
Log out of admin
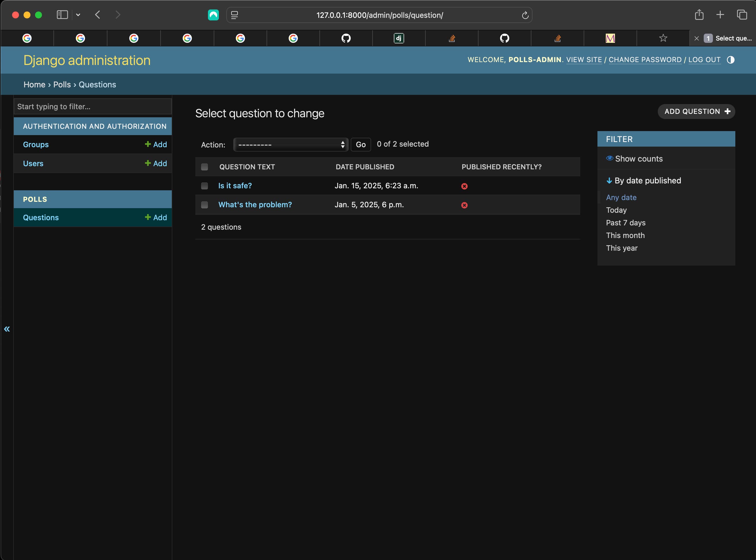[x=704, y=60]
